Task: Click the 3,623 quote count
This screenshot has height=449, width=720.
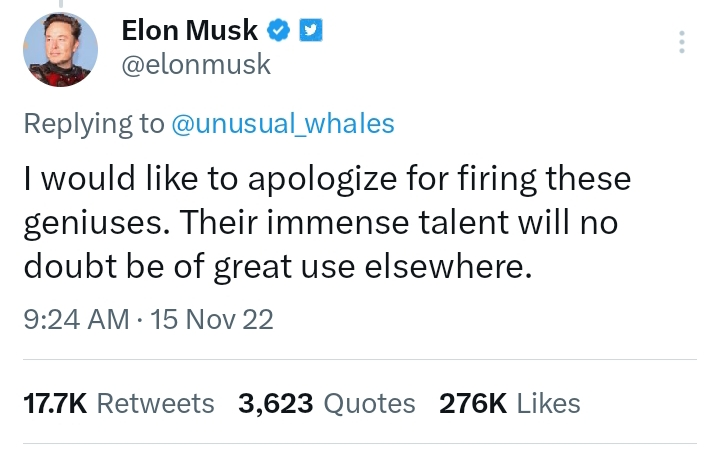Action: pyautogui.click(x=276, y=403)
